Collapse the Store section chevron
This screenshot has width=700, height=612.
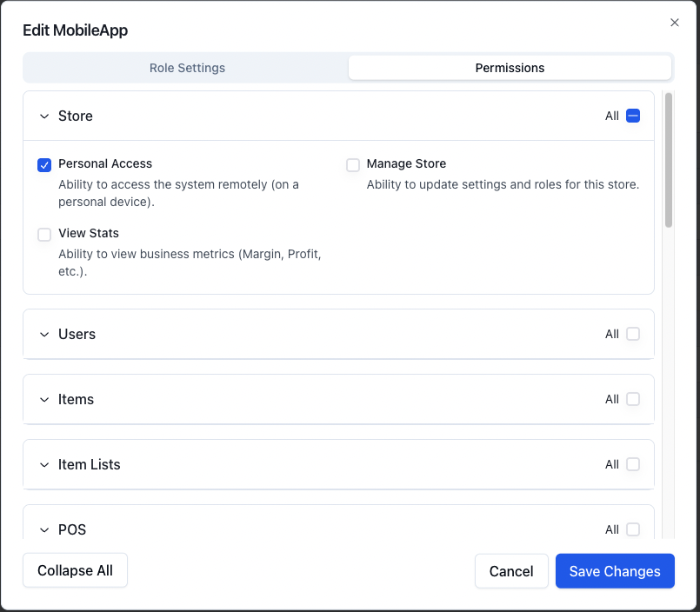(44, 116)
